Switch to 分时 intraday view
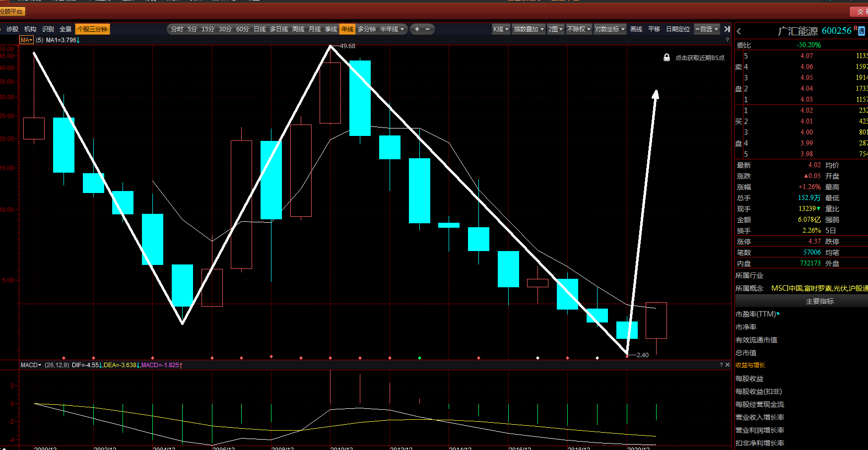Image resolution: width=868 pixels, height=450 pixels. (177, 29)
